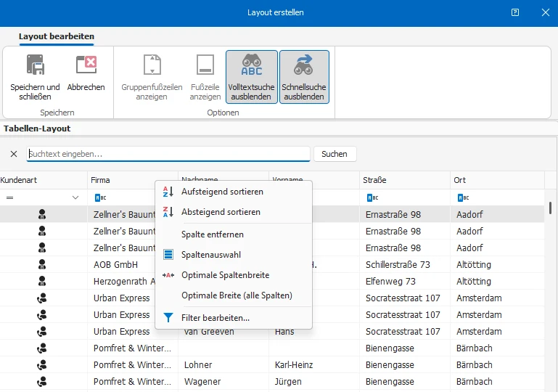Click the Wagener Nachname cell
This screenshot has height=392, width=558.
click(x=223, y=382)
